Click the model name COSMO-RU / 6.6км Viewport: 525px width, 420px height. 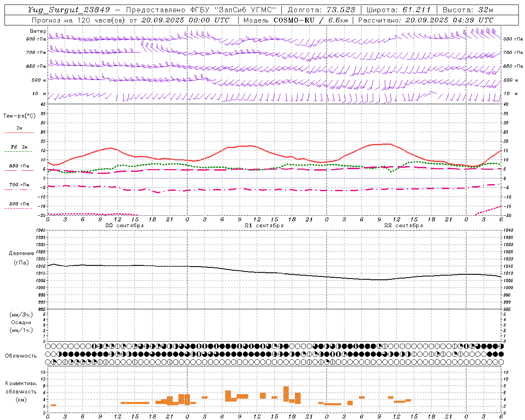(x=311, y=20)
